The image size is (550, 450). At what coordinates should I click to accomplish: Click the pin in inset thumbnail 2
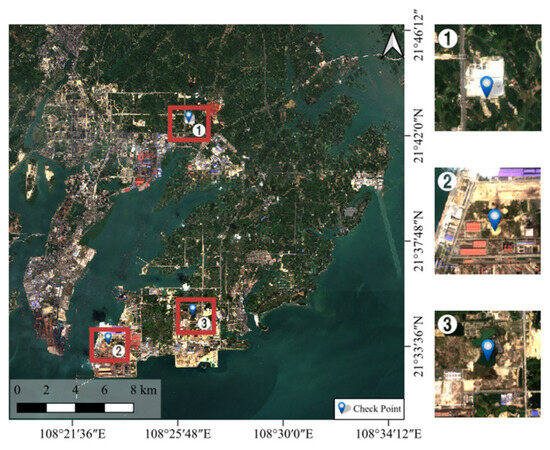click(x=495, y=220)
